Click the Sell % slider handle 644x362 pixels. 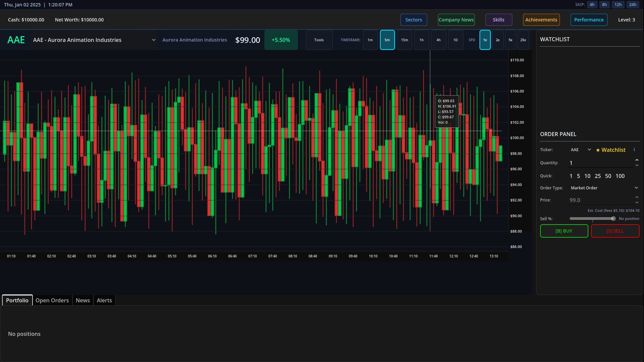[613, 219]
